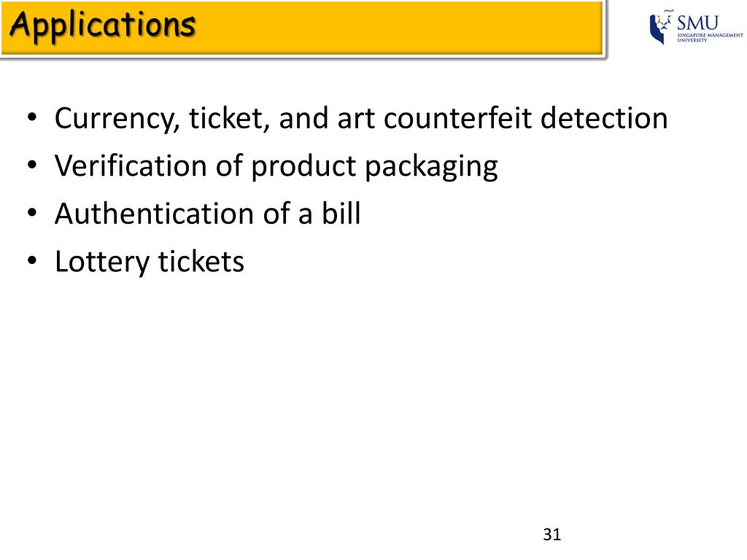Click Authentication of a bill text
Viewport: 747px width, 560px height.
click(x=208, y=214)
